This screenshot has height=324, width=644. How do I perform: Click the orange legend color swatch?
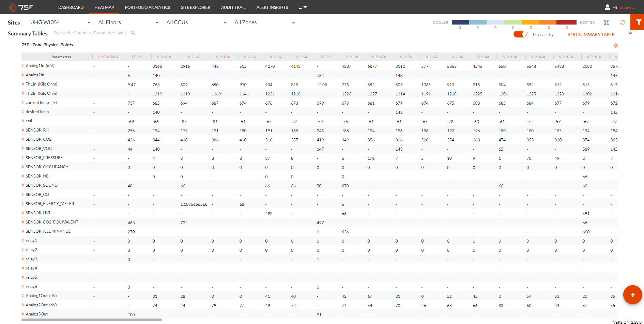tap(548, 22)
